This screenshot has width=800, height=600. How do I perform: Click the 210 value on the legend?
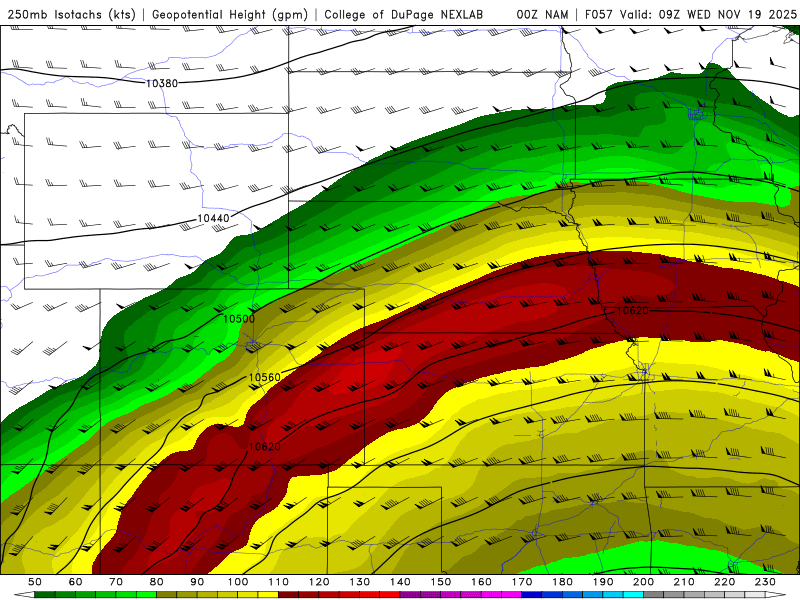684,582
